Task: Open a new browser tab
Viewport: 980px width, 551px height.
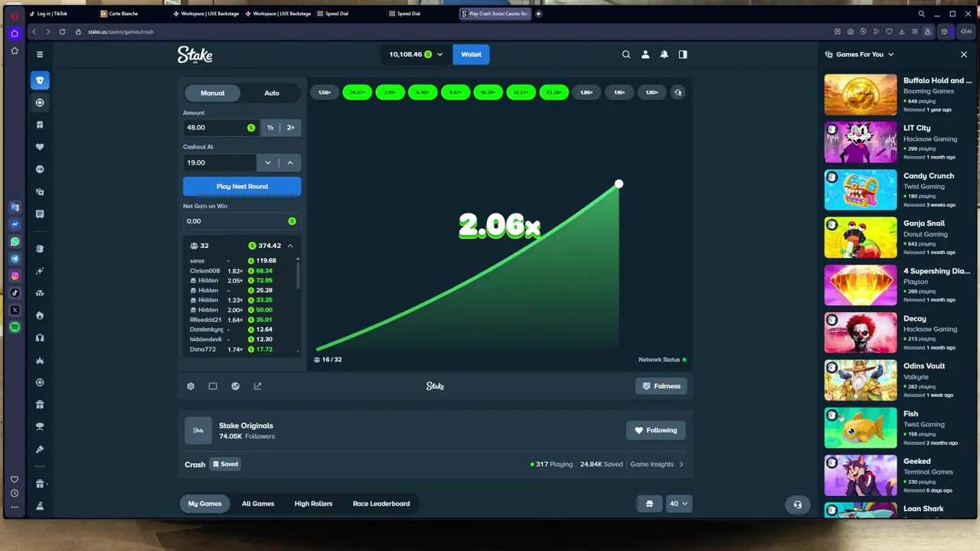Action: [x=538, y=14]
